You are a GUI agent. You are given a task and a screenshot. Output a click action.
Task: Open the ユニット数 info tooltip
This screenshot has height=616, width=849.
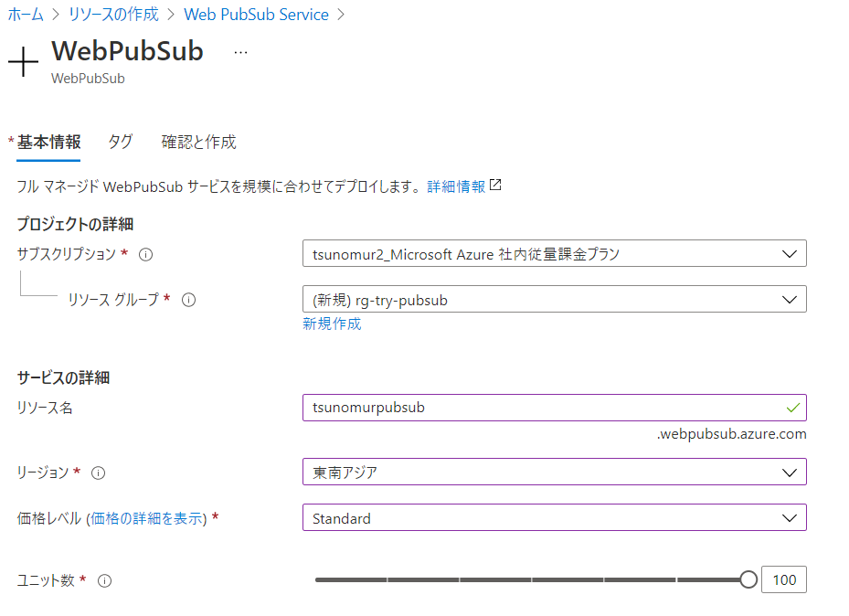103,581
